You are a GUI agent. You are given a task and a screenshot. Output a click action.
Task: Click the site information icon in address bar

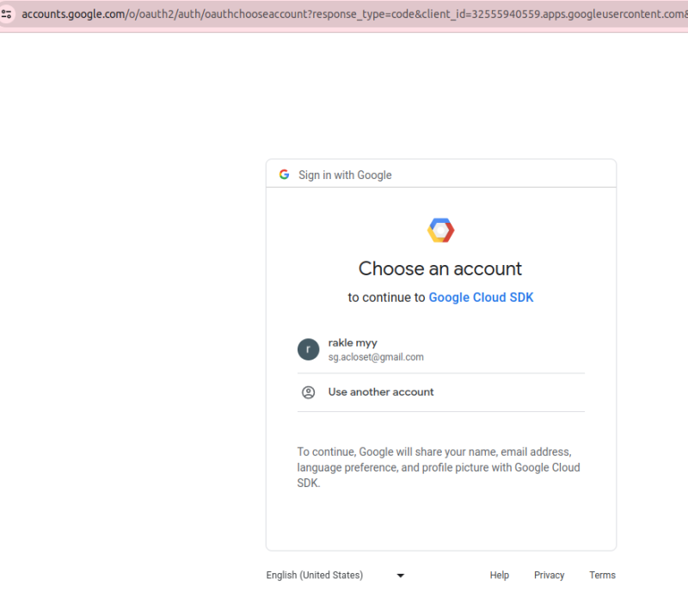[x=7, y=14]
